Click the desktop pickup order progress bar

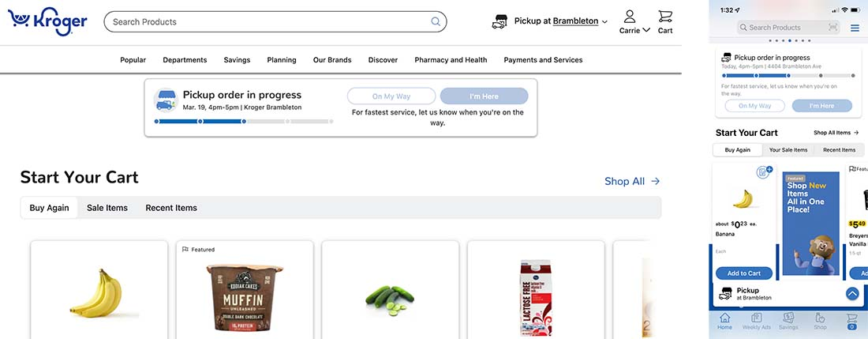tap(244, 122)
